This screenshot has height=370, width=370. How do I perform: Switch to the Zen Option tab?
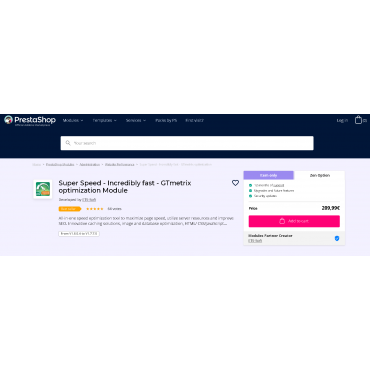[319, 175]
